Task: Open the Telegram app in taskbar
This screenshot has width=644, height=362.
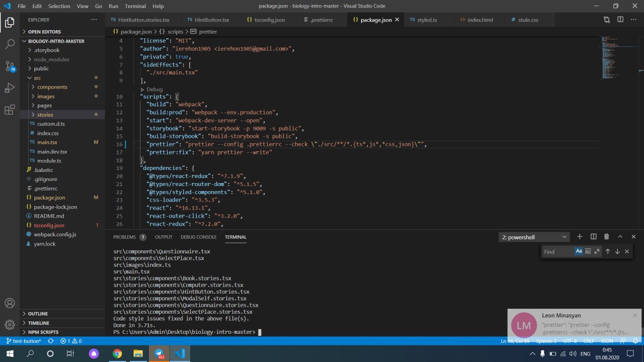Action: click(159, 353)
